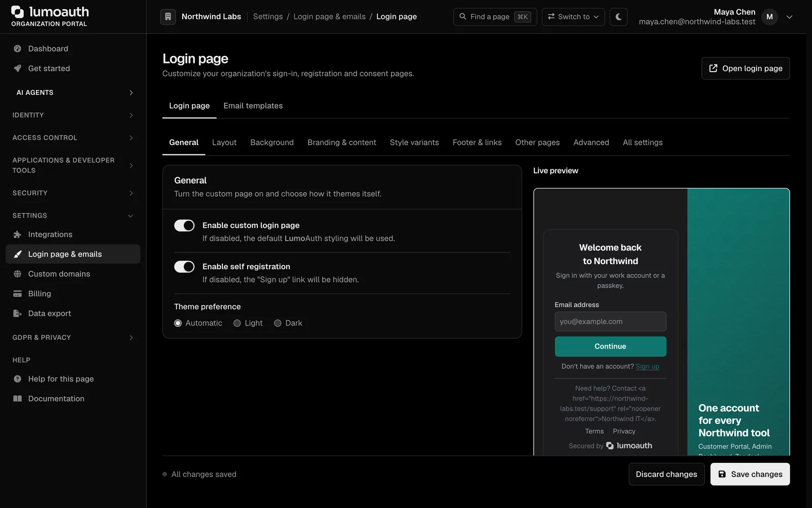Expand the AI Agents section
812x508 pixels.
click(x=73, y=92)
